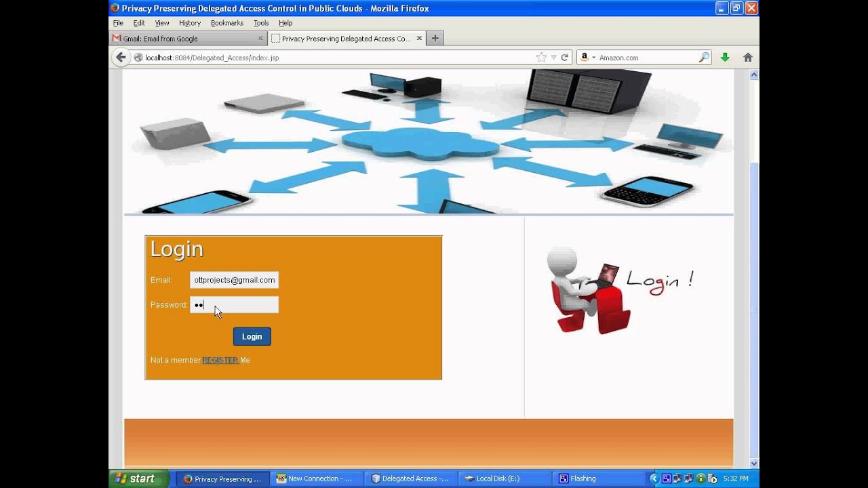Click the cloud network banner image
The width and height of the screenshot is (868, 488).
[429, 142]
